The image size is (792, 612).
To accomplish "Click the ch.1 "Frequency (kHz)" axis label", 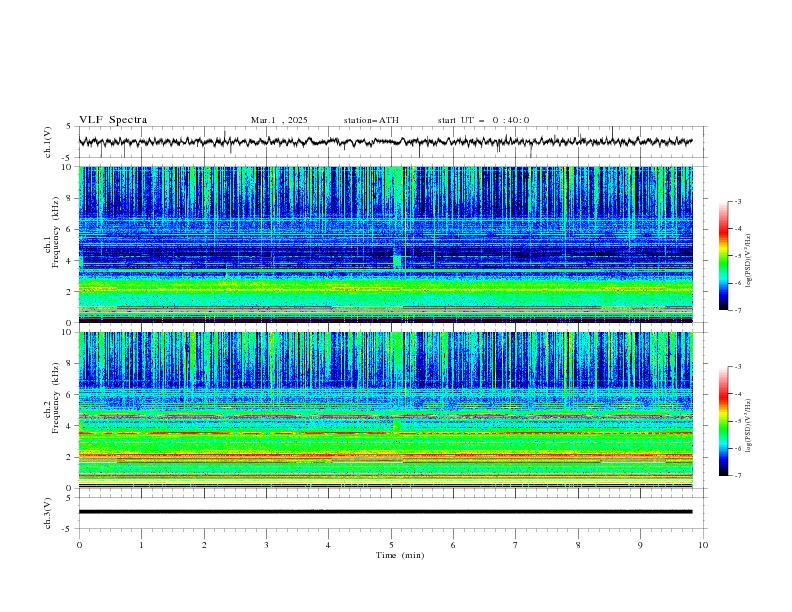I will click(55, 232).
